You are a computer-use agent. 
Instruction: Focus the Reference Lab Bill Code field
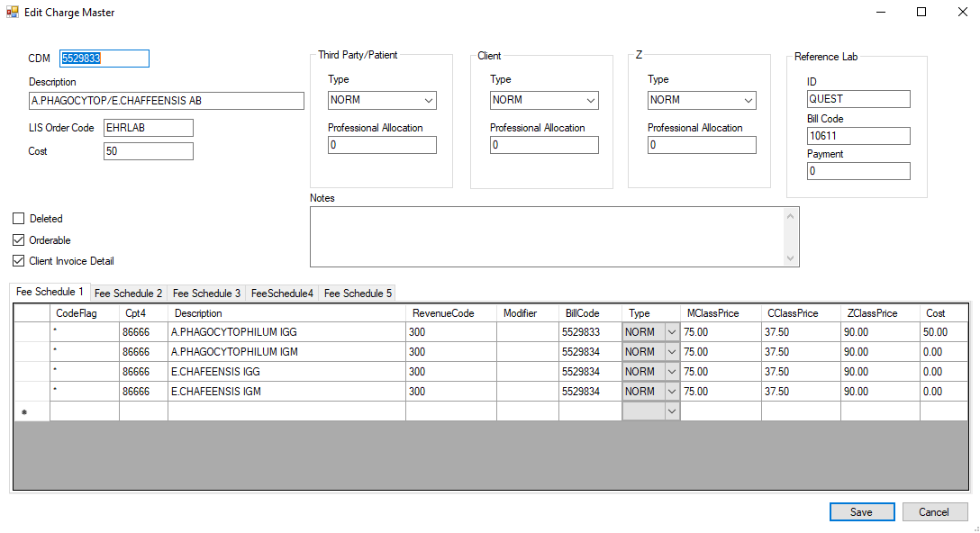click(x=858, y=136)
